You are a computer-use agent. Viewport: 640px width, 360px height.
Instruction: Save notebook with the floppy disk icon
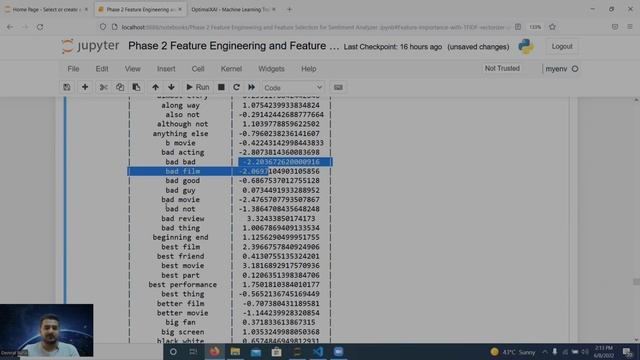click(x=67, y=87)
